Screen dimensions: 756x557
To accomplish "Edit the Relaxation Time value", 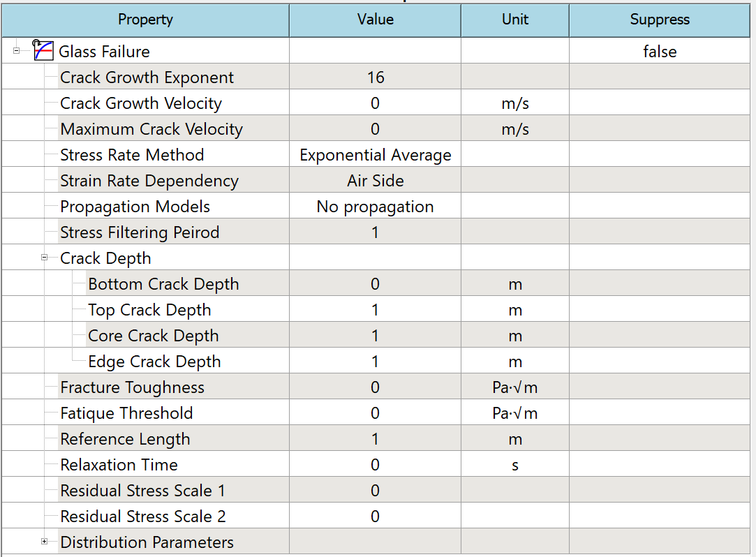I will pos(375,464).
